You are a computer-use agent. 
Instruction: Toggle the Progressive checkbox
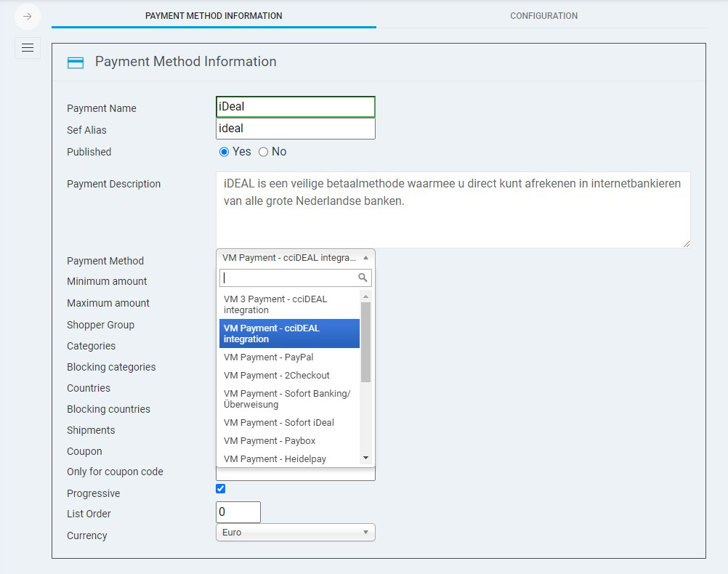coord(221,489)
